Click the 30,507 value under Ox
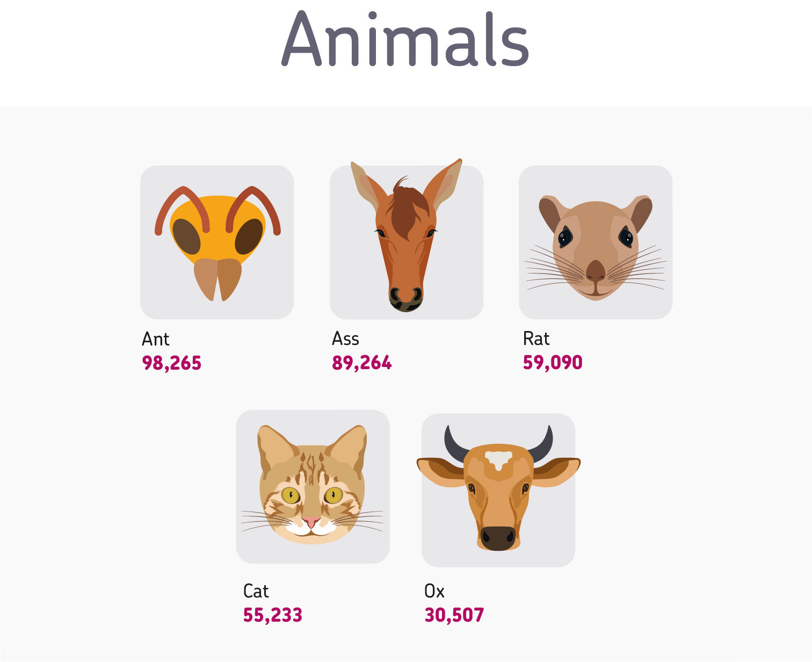Image resolution: width=812 pixels, height=662 pixels. click(x=454, y=615)
